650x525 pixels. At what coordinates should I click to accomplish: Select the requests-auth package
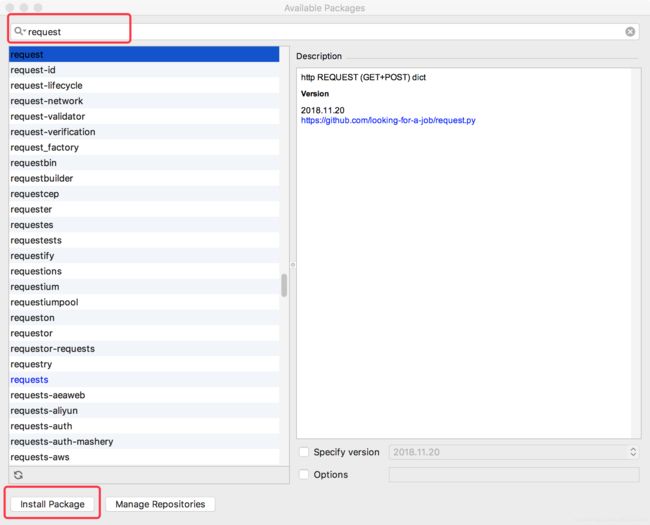tap(144, 426)
